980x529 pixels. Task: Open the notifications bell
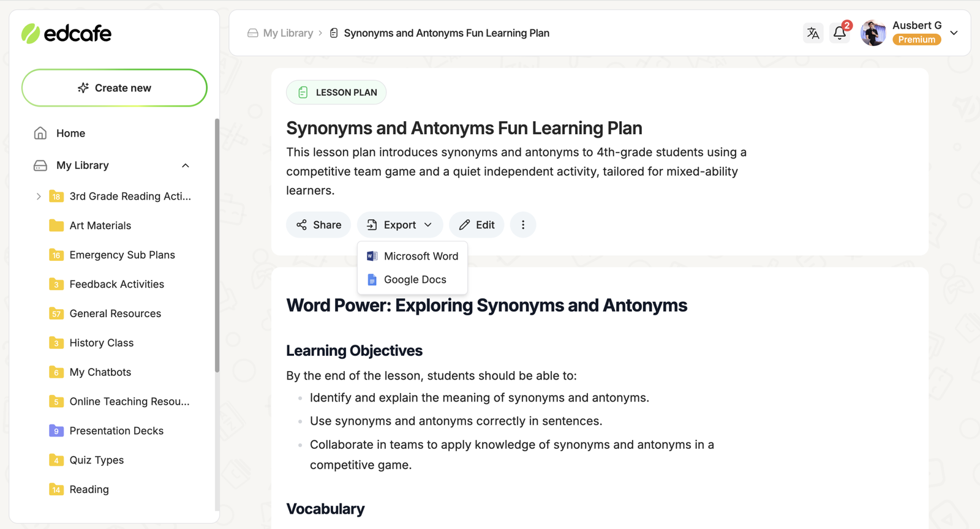coord(840,33)
